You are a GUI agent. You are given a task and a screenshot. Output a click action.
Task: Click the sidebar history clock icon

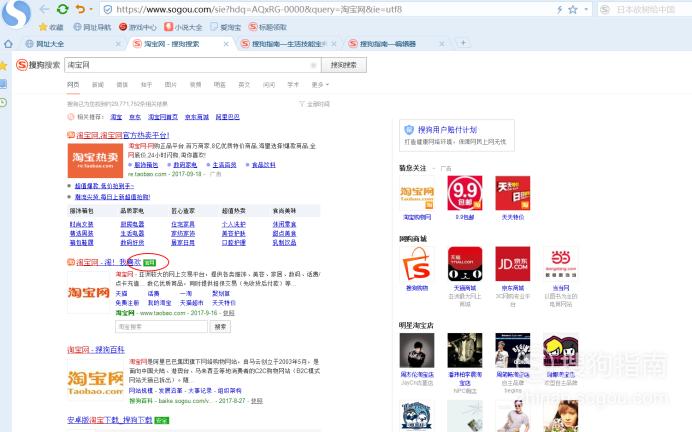click(x=4, y=102)
